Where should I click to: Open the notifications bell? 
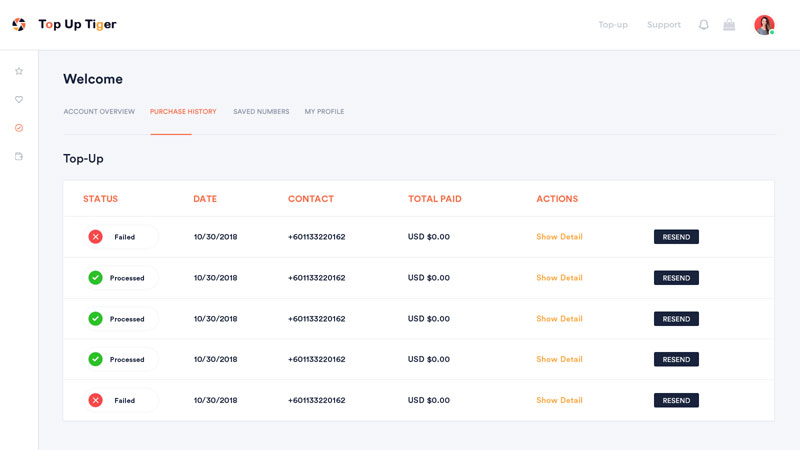[703, 25]
